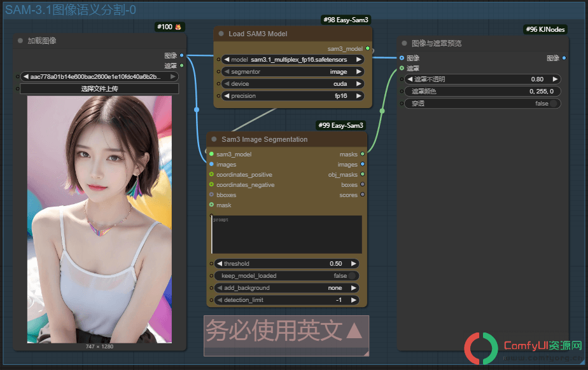Click the 图像 output socket on preview node
The width and height of the screenshot is (588, 370).
click(564, 58)
